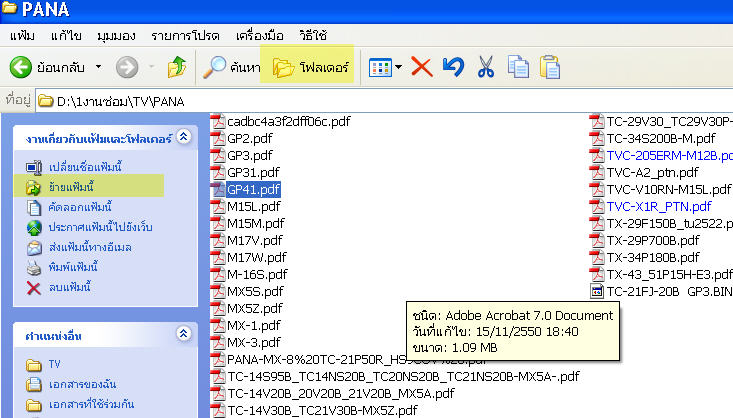Toggle the Folders (โฟลเดอร์) pane button
733x418 pixels.
coord(310,68)
